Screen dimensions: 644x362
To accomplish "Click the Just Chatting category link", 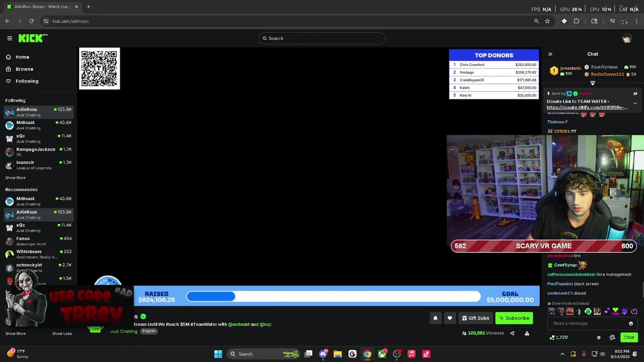I will click(124, 331).
